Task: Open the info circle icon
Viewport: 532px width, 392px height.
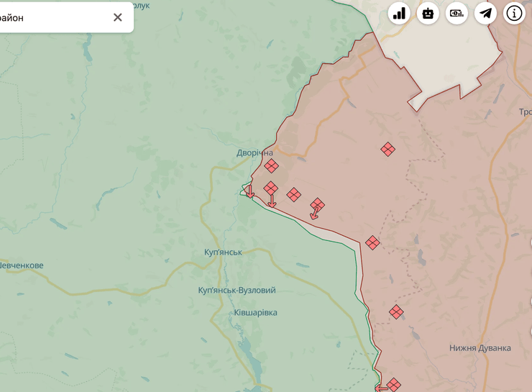Action: click(514, 13)
